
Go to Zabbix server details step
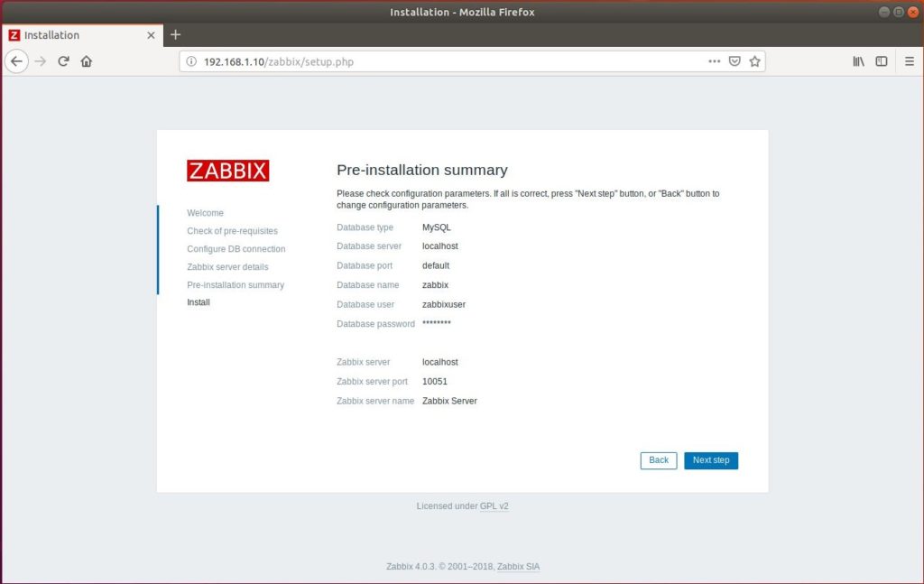click(x=227, y=267)
